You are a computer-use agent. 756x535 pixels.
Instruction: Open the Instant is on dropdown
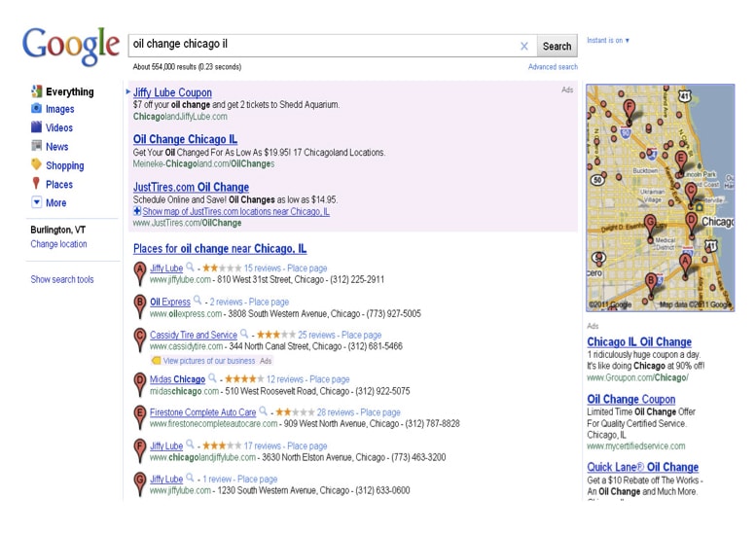[x=608, y=41]
